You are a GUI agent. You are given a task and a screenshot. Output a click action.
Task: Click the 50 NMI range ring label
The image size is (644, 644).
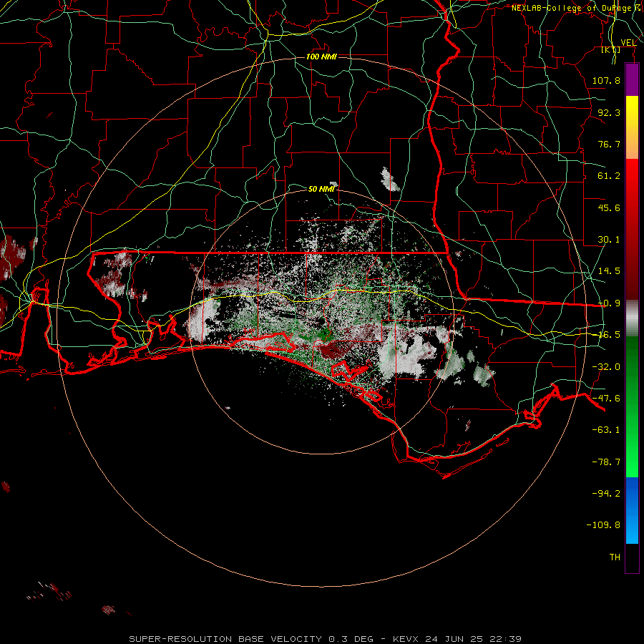[321, 189]
